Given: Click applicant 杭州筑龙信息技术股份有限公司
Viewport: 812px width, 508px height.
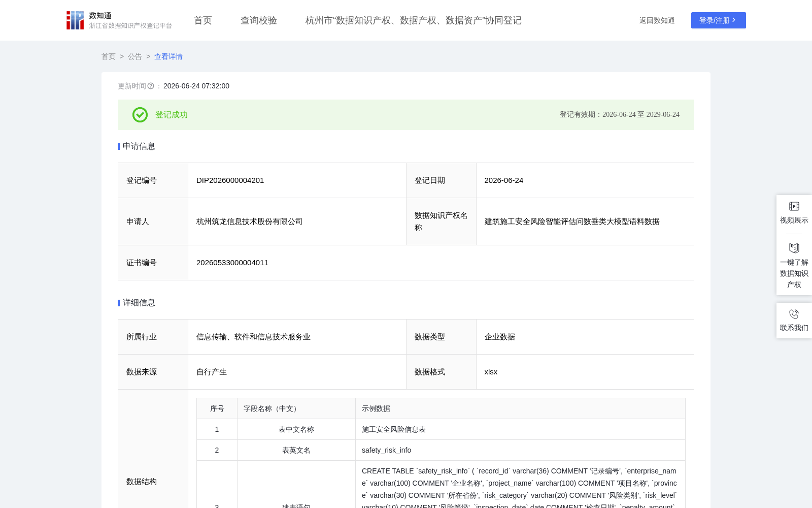Looking at the screenshot, I should click(250, 221).
